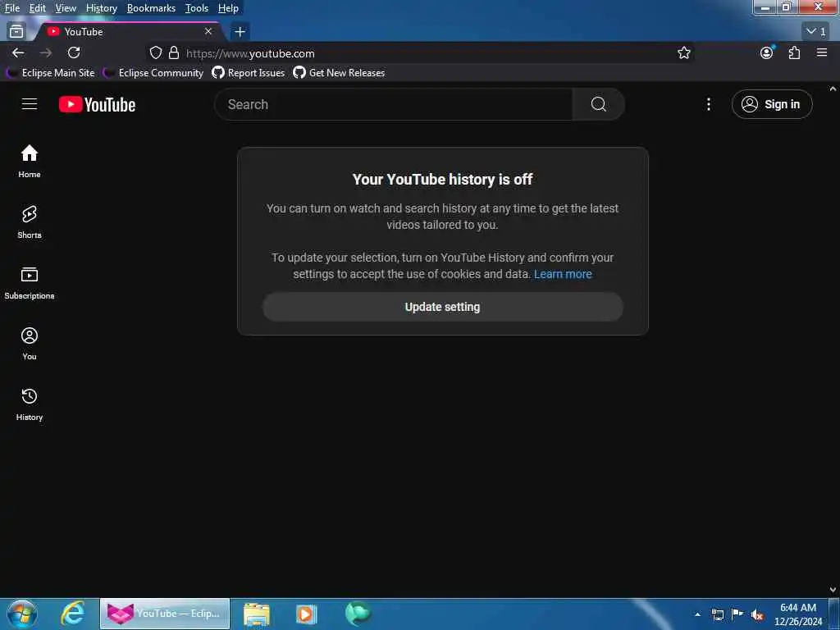This screenshot has height=630, width=840.
Task: Launch Internet Explorer from taskbar
Action: pos(73,614)
